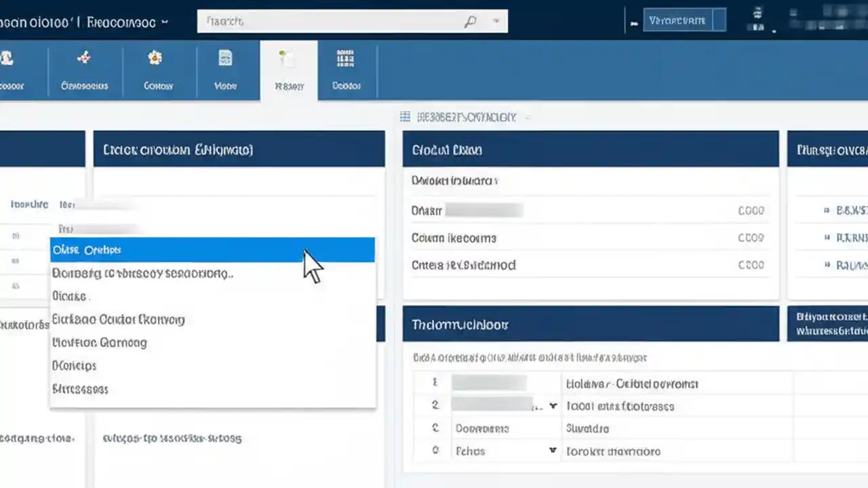Expand the chevron next to the app title menu

(x=165, y=21)
